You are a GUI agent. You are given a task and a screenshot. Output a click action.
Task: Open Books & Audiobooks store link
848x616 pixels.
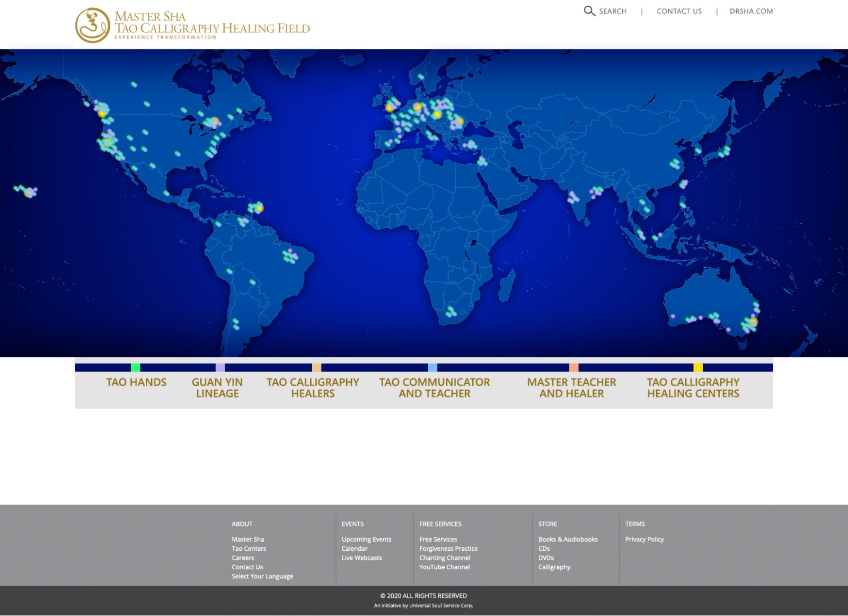[x=568, y=539]
